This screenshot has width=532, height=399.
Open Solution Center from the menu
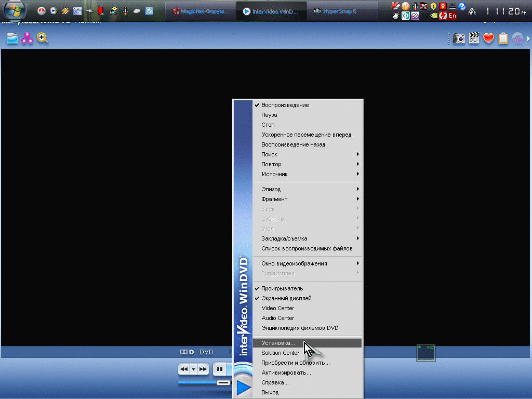pos(308,353)
